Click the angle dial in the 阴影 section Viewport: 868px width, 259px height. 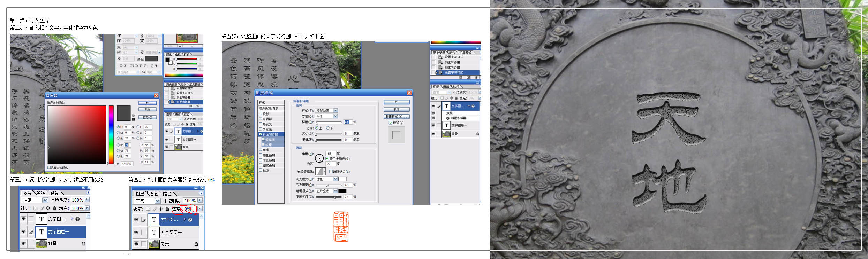click(x=319, y=159)
